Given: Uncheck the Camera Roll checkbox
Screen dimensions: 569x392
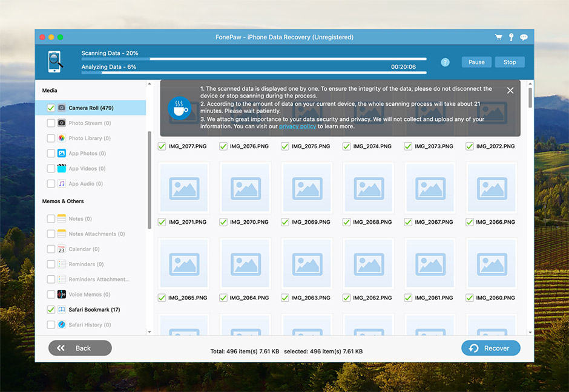Looking at the screenshot, I should 51,108.
